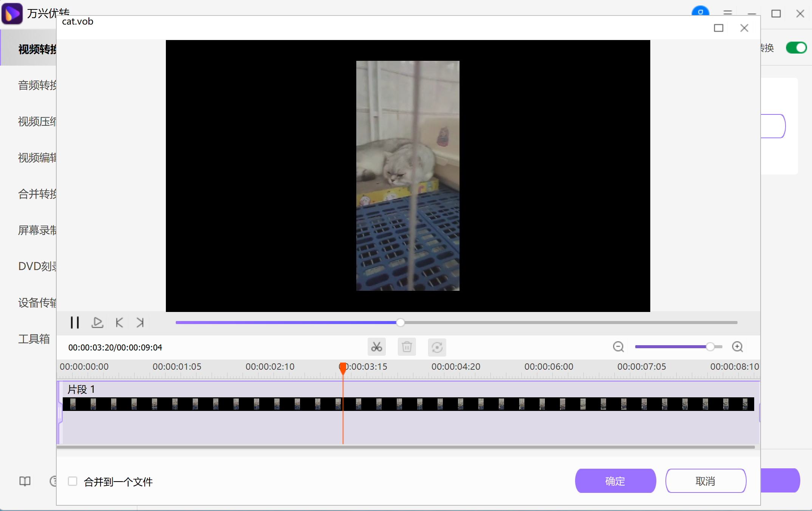The width and height of the screenshot is (812, 511).
Task: Reset all trims using the refresh icon
Action: pyautogui.click(x=437, y=347)
